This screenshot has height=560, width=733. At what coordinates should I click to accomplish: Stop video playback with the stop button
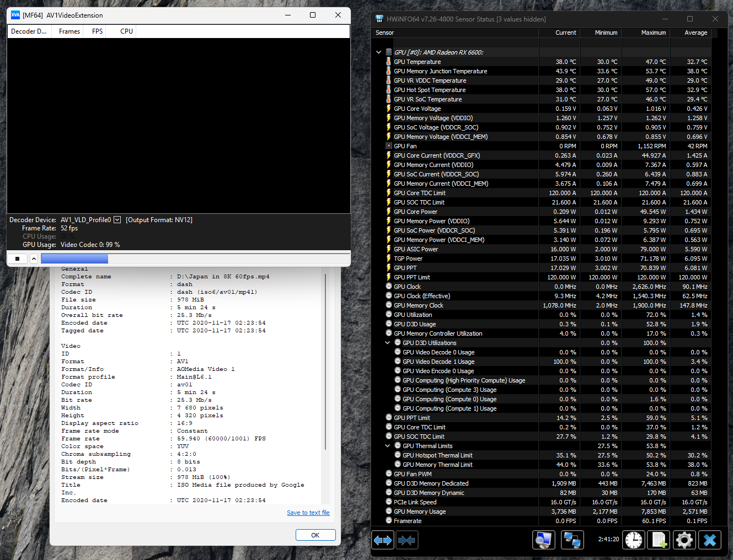point(18,259)
